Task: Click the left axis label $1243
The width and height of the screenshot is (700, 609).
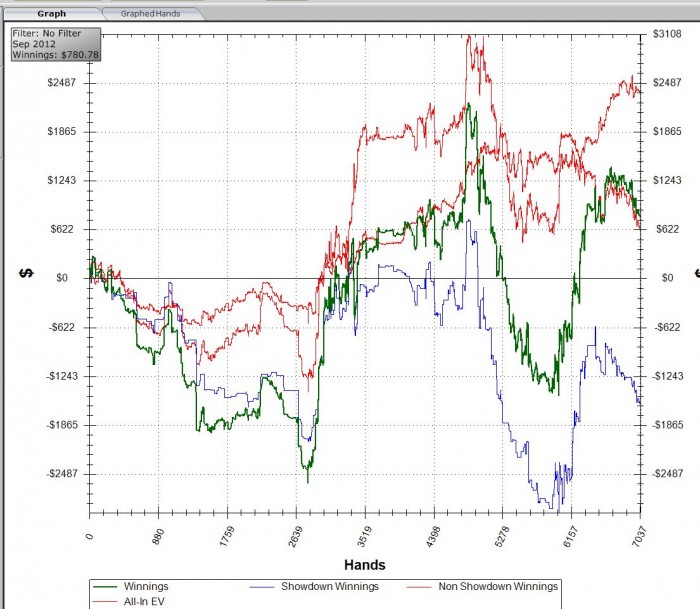Action: pyautogui.click(x=62, y=180)
